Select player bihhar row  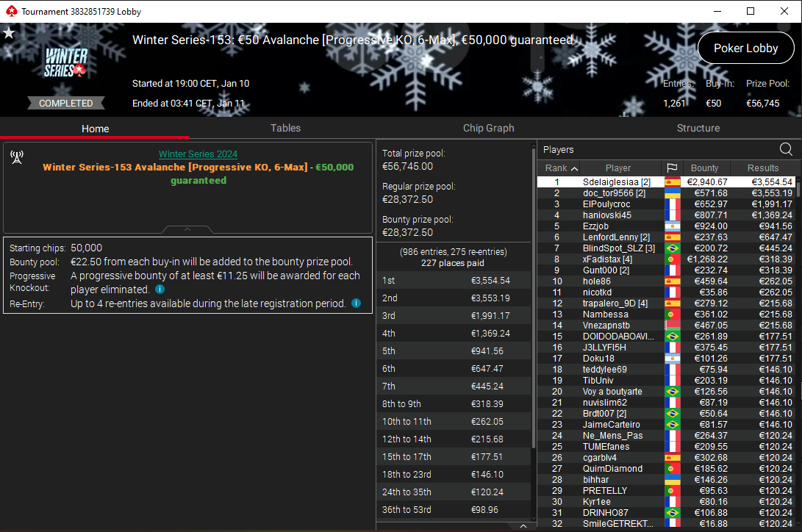tap(667, 480)
